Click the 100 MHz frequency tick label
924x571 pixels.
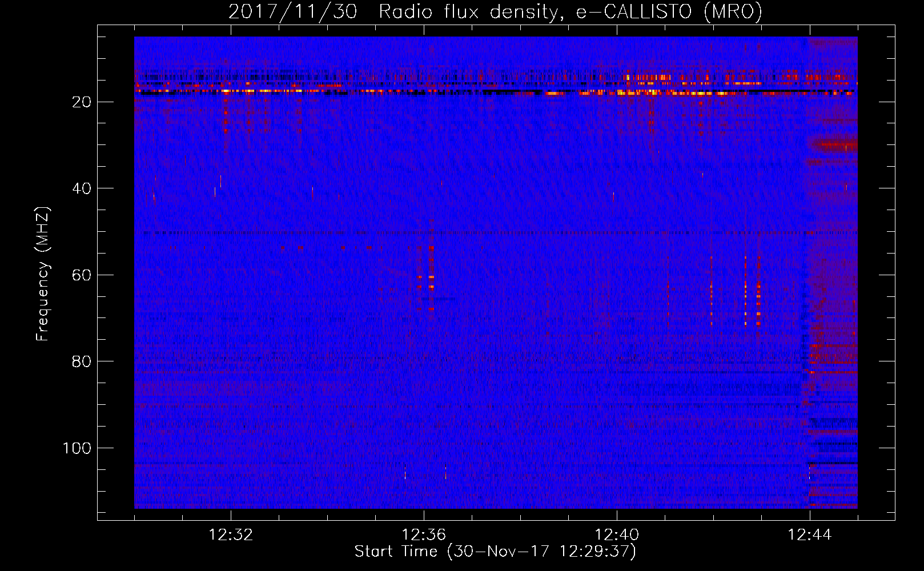77,448
